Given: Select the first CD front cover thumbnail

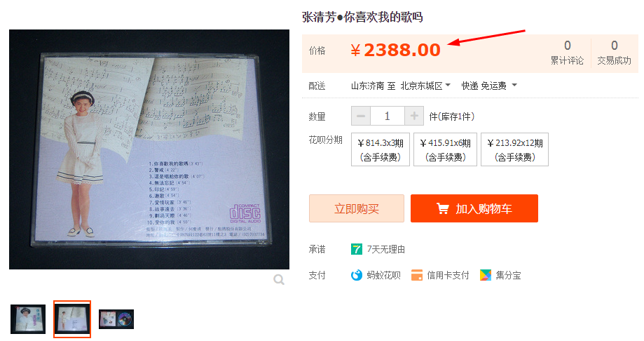Looking at the screenshot, I should pos(28,319).
